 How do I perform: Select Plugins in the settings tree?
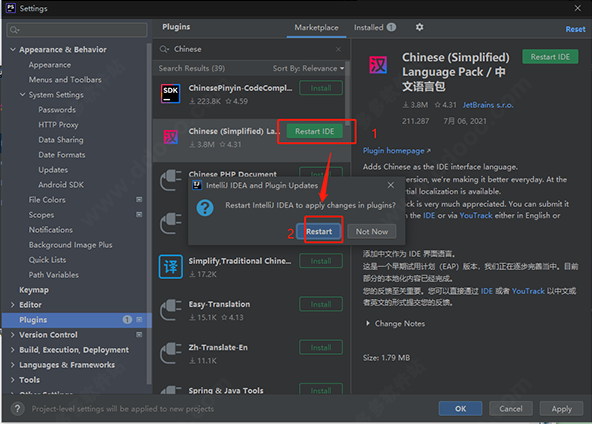[x=77, y=320]
